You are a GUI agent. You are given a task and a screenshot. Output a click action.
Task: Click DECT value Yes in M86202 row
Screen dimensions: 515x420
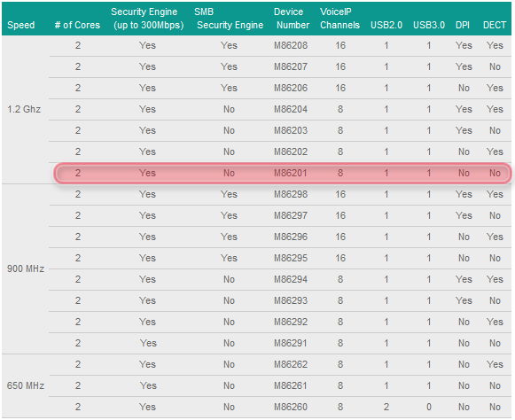click(x=495, y=152)
